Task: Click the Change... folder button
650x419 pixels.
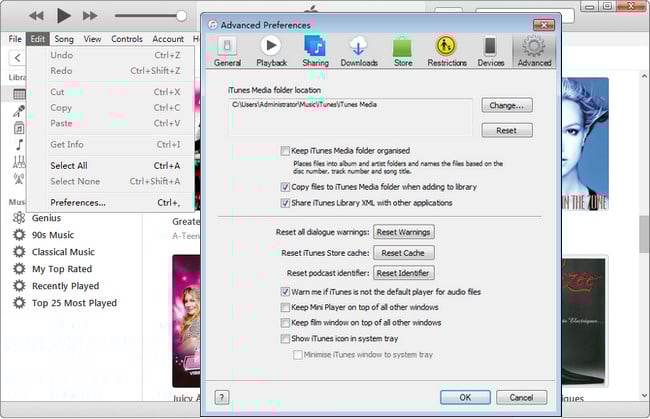Action: tap(507, 105)
